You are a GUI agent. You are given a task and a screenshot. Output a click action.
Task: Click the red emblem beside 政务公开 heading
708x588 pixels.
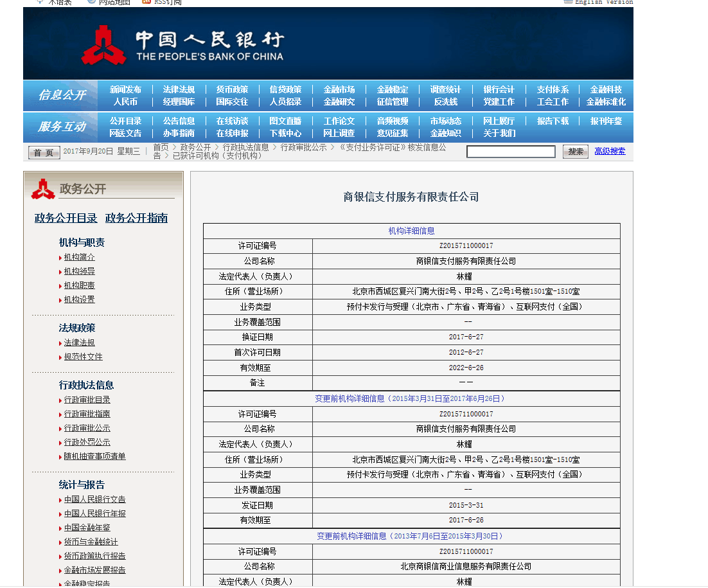(x=43, y=189)
